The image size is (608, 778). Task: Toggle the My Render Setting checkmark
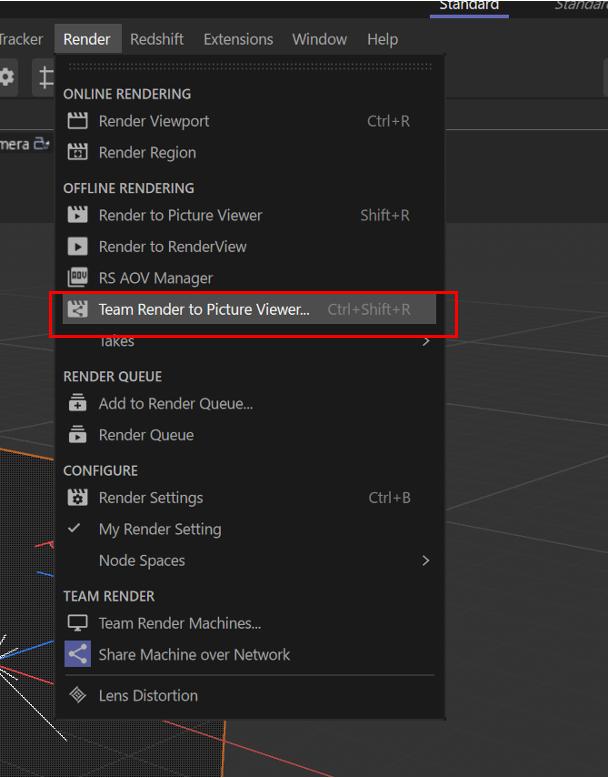point(74,528)
